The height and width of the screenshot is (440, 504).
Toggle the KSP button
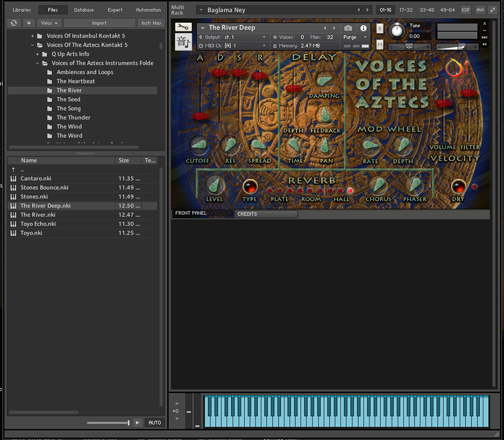(465, 10)
